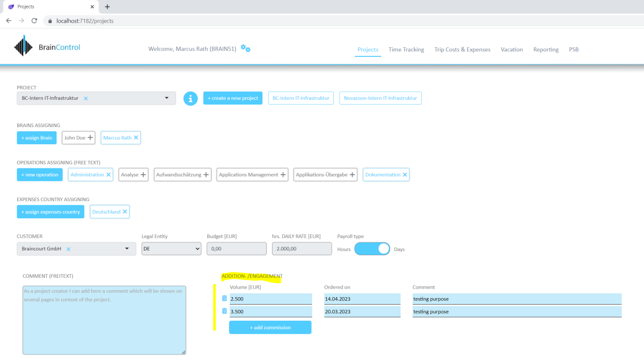Image resolution: width=644 pixels, height=362 pixels.
Task: Toggle Payroll type between Hours and Days
Action: pos(372,249)
